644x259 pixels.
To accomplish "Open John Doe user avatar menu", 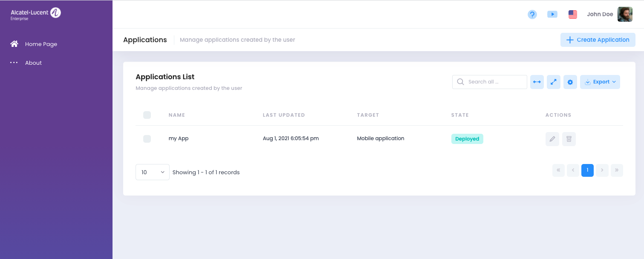I will 625,14.
